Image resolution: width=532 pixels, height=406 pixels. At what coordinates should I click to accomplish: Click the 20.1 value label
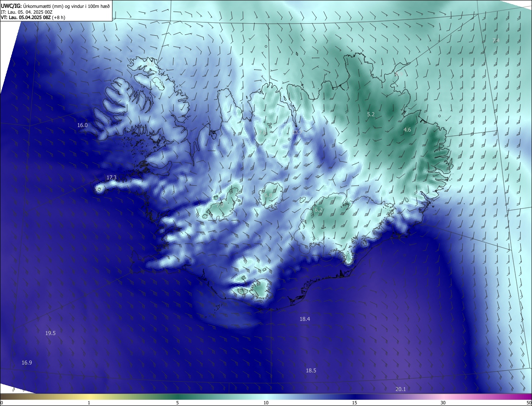(x=401, y=389)
